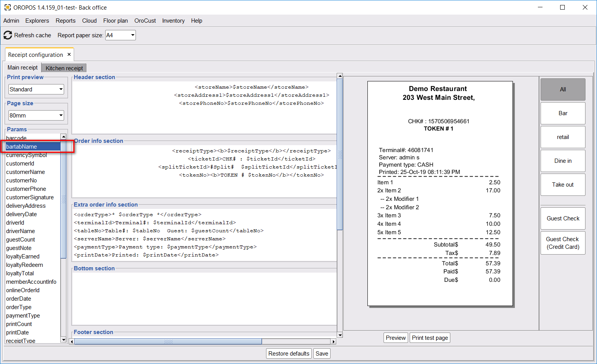Select paymentType in Params list
The height and width of the screenshot is (364, 597).
pos(33,316)
